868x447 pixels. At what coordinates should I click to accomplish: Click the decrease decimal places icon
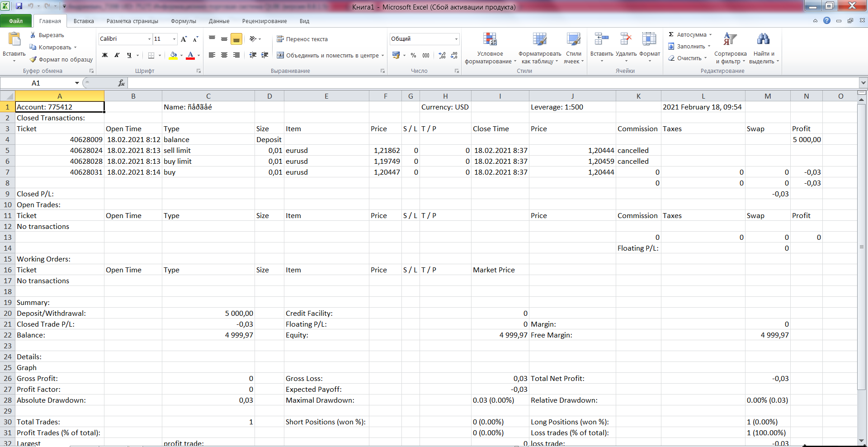[x=454, y=55]
